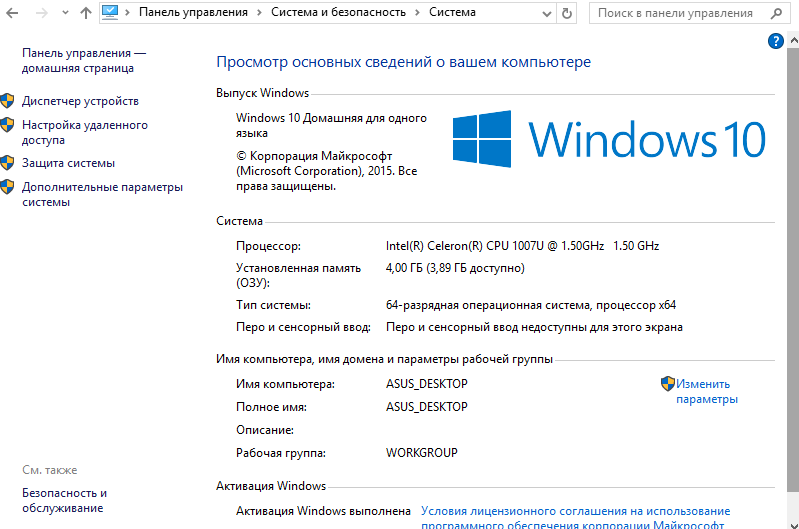Open 'Панель управления — домашняя страница' link

[84, 61]
